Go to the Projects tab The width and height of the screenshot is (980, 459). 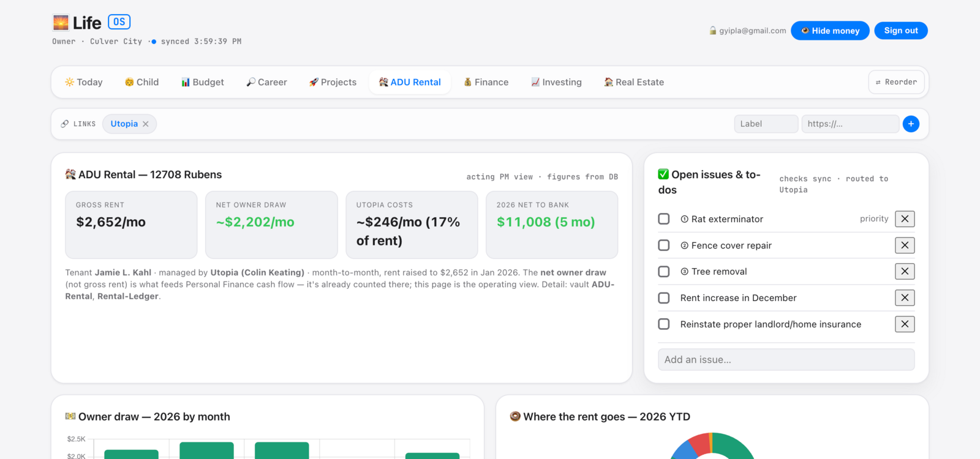[x=333, y=82]
